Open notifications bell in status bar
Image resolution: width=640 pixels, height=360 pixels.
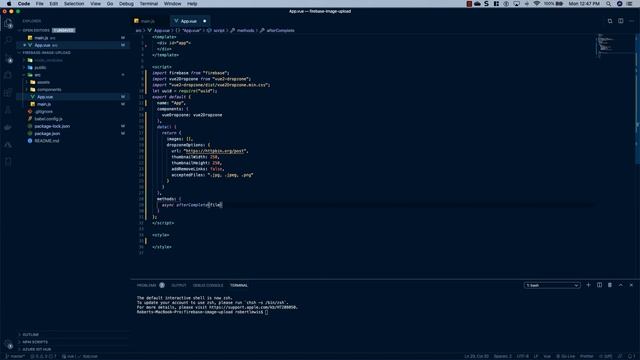(631, 356)
